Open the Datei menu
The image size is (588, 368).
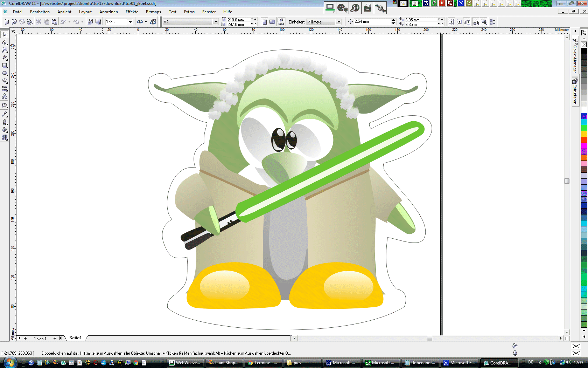[x=17, y=12]
